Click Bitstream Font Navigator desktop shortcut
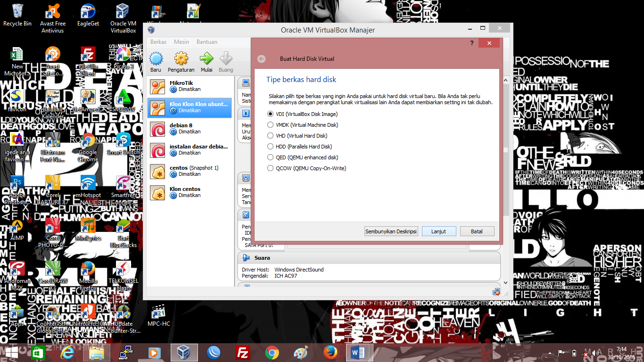Image resolution: width=644 pixels, height=362 pixels. pyautogui.click(x=53, y=147)
